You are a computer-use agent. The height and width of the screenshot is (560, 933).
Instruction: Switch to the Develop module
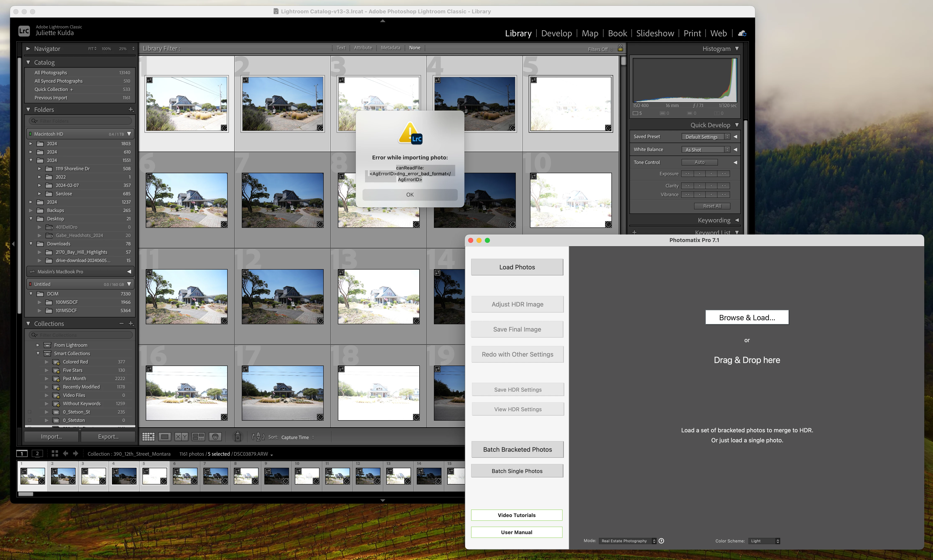coord(556,33)
